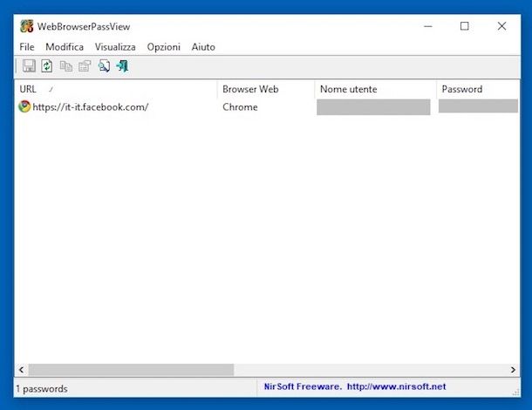This screenshot has height=410, width=532.
Task: Maximize the WebBrowserPassView window
Action: pos(465,26)
